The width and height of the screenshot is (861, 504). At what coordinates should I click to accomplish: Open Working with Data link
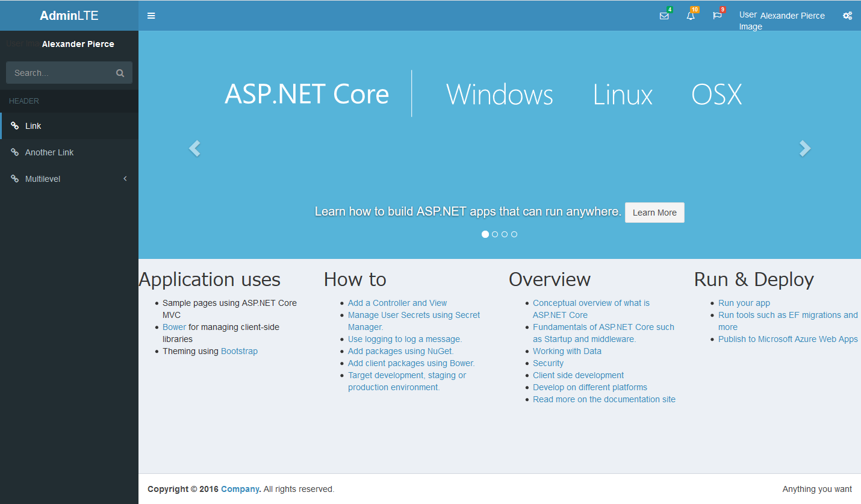point(567,351)
